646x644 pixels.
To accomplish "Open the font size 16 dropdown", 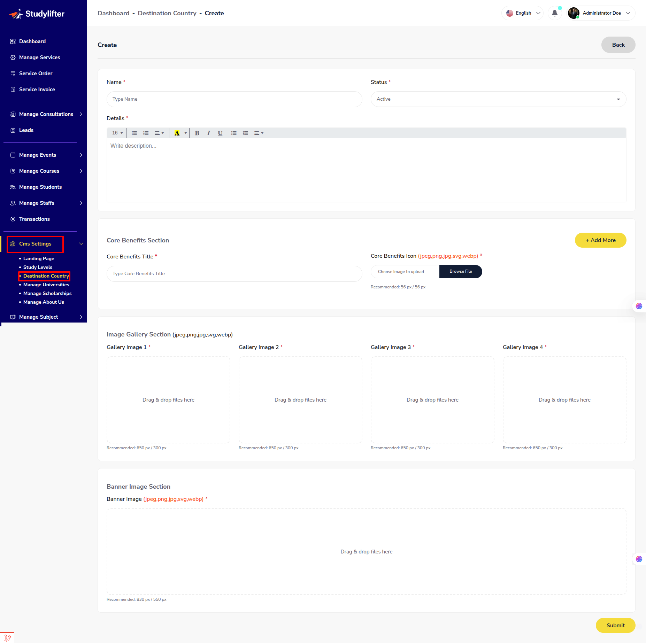I will coord(117,133).
